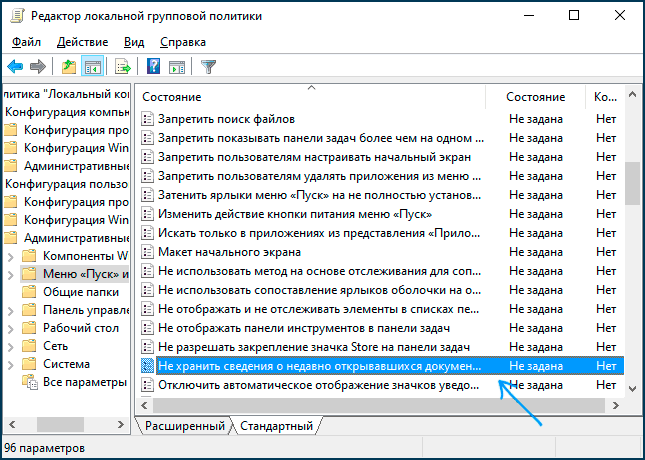Select "Затенить ярлыки меню «Пуск»" policy
The height and width of the screenshot is (460, 645).
(x=319, y=195)
